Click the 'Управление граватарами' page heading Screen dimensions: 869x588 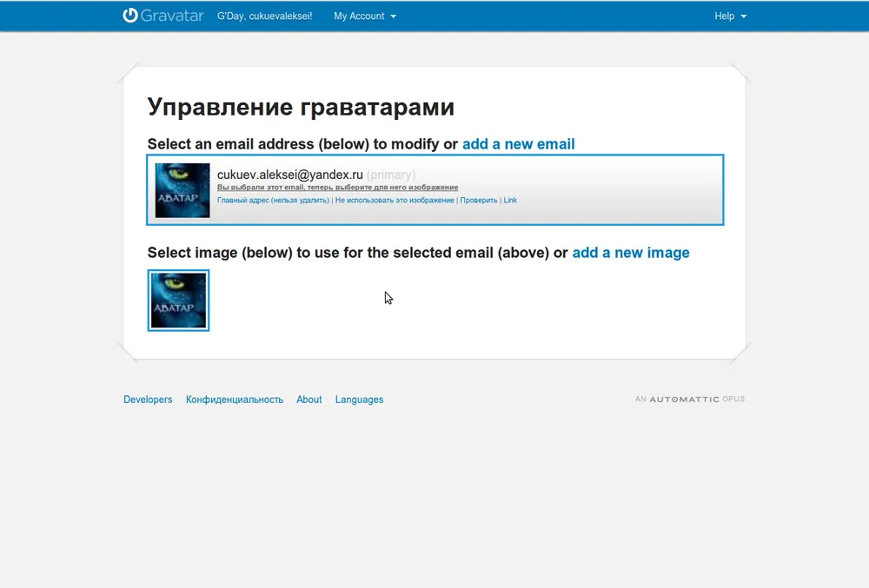click(x=301, y=107)
